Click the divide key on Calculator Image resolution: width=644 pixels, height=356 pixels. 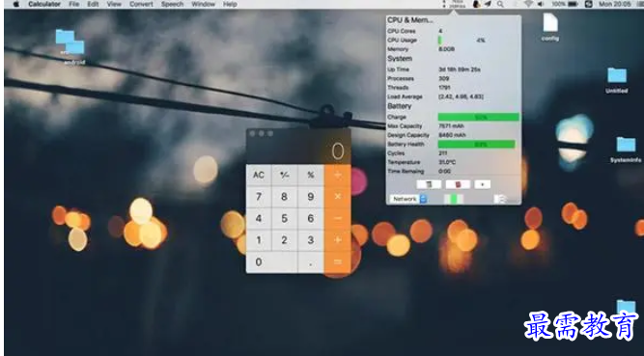338,175
